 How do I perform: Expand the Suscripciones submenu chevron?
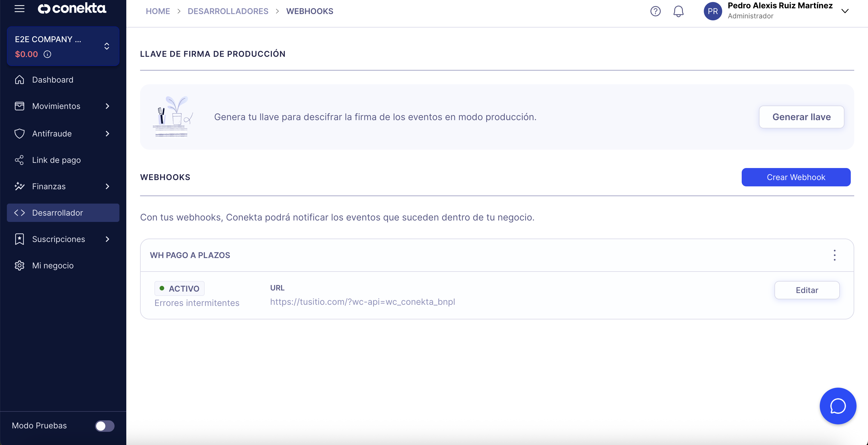tap(107, 239)
